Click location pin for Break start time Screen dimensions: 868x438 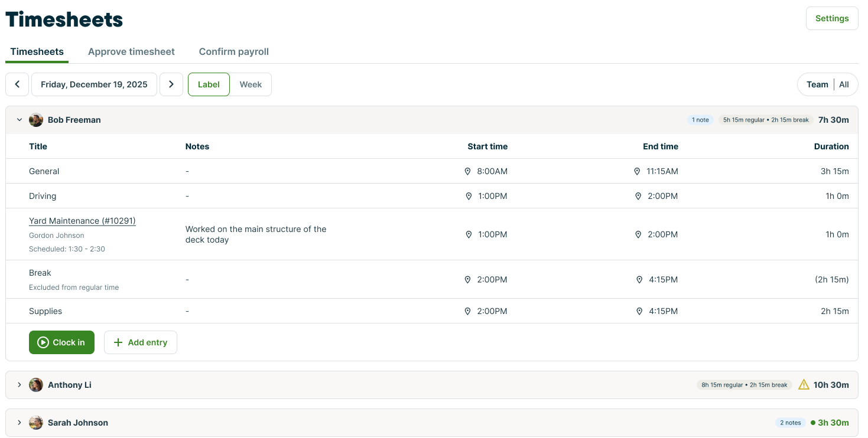coord(467,280)
